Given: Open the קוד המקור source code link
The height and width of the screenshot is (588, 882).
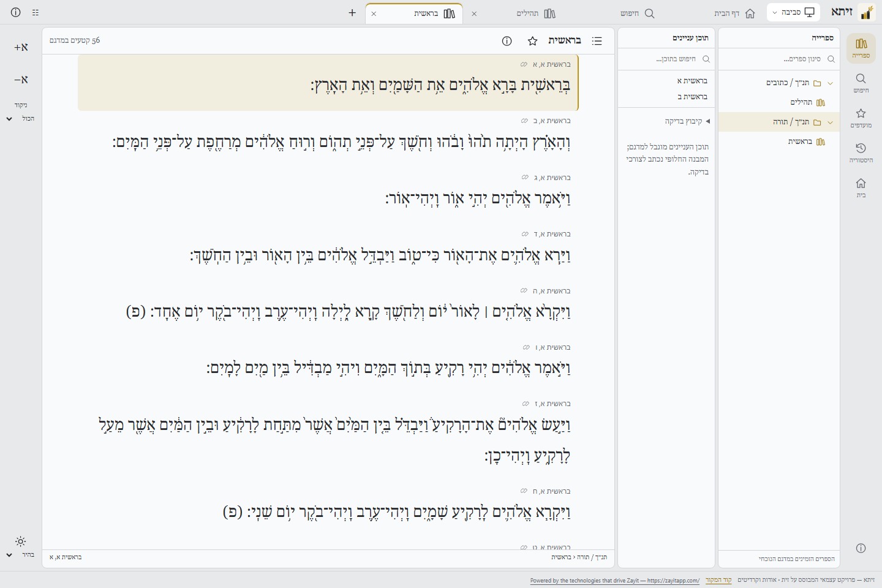Looking at the screenshot, I should [x=718, y=580].
